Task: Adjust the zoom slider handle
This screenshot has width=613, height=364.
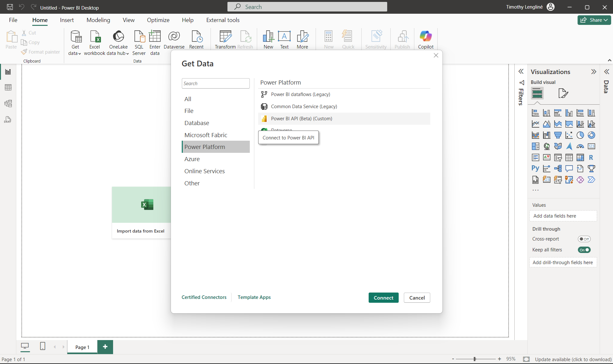Action: 475,359
